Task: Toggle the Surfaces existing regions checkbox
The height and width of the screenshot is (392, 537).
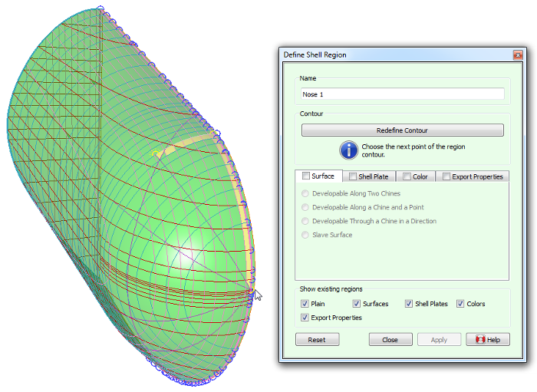Action: click(357, 304)
